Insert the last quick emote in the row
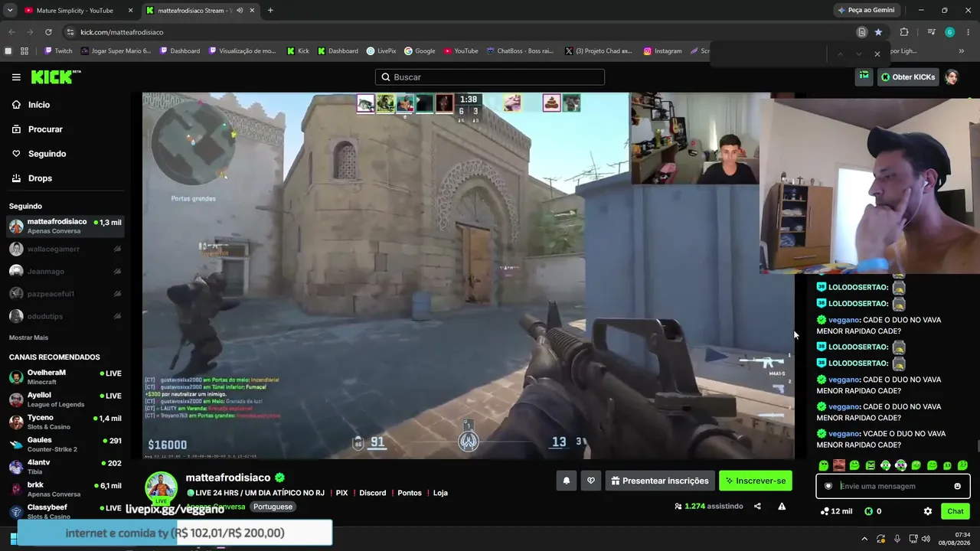Screen dimensions: 980x551 (x=962, y=465)
